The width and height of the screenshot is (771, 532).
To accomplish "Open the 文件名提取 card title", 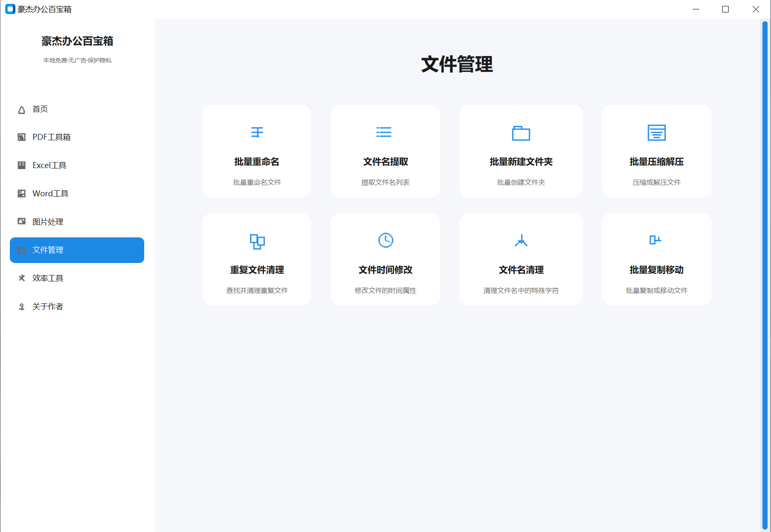I will click(385, 162).
